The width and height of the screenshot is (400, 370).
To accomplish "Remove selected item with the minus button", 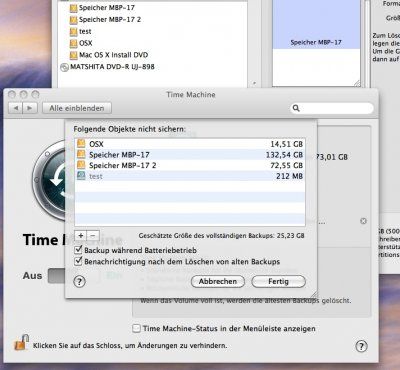I will point(93,236).
